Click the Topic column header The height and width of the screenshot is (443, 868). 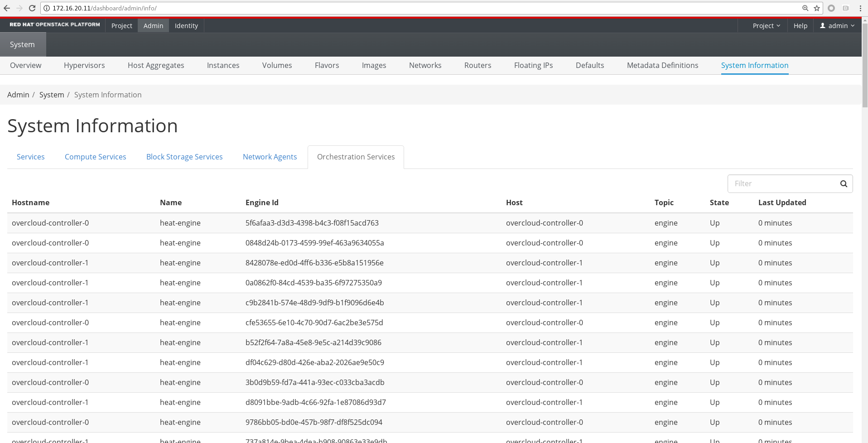pyautogui.click(x=664, y=202)
